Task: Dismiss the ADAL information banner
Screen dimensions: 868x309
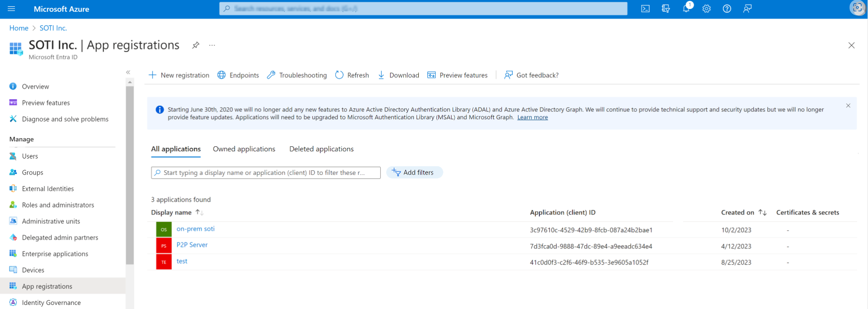Action: click(848, 106)
